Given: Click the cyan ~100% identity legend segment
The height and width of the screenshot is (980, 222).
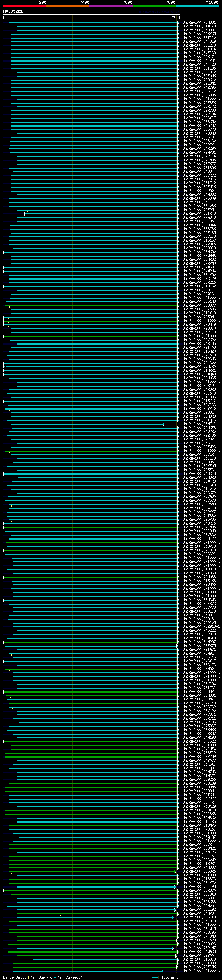Looking at the screenshot, I should pyautogui.click(x=197, y=6).
